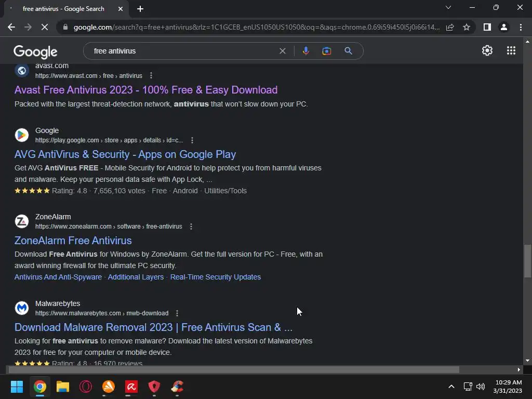Go back to previous page
This screenshot has height=399, width=532.
[11, 27]
